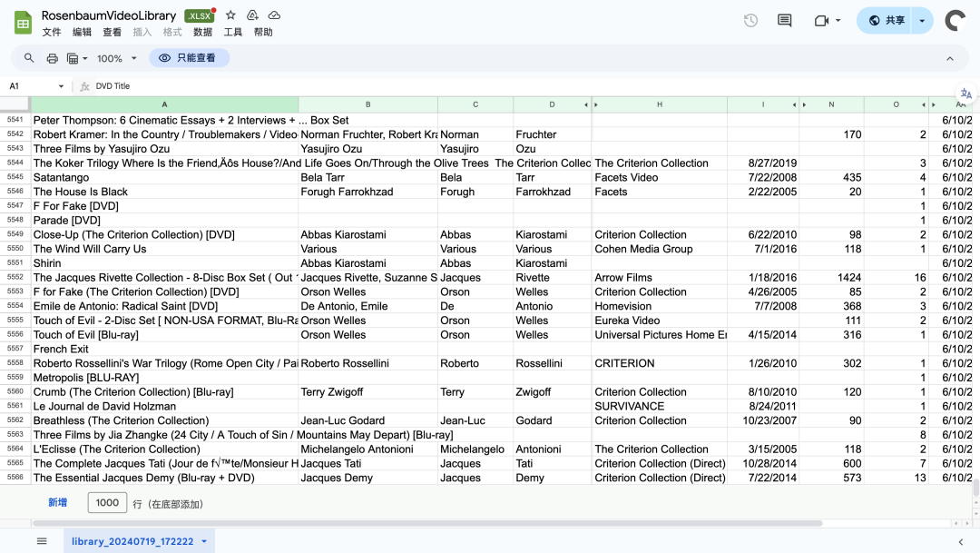Click the .XLSX file format badge
The height and width of the screenshot is (553, 980).
pos(200,16)
